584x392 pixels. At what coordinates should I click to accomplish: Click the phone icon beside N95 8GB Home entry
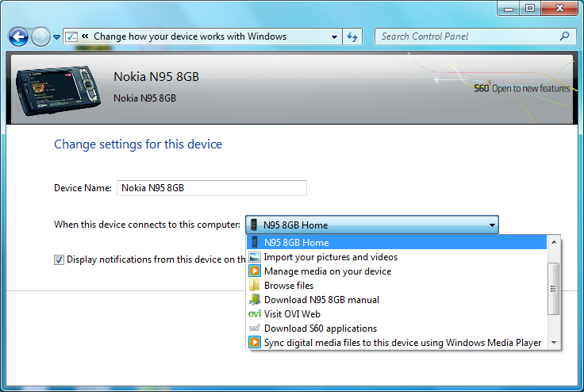tap(255, 242)
